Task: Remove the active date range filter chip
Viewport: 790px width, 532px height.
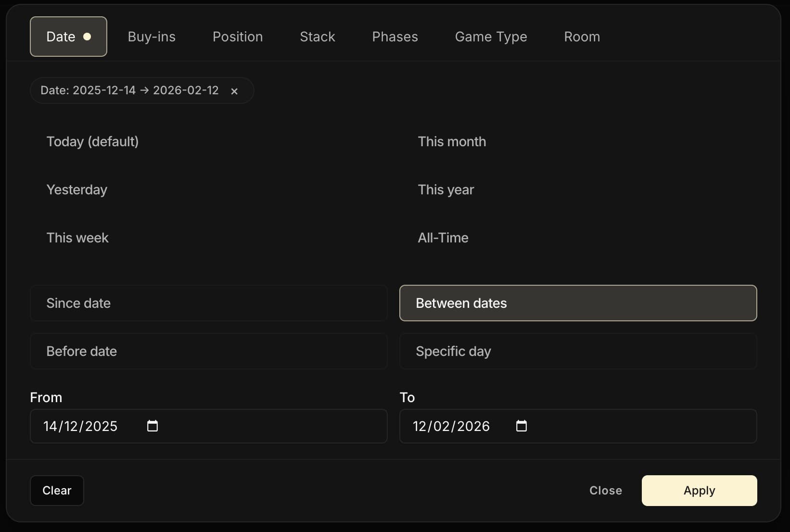Action: click(x=234, y=91)
